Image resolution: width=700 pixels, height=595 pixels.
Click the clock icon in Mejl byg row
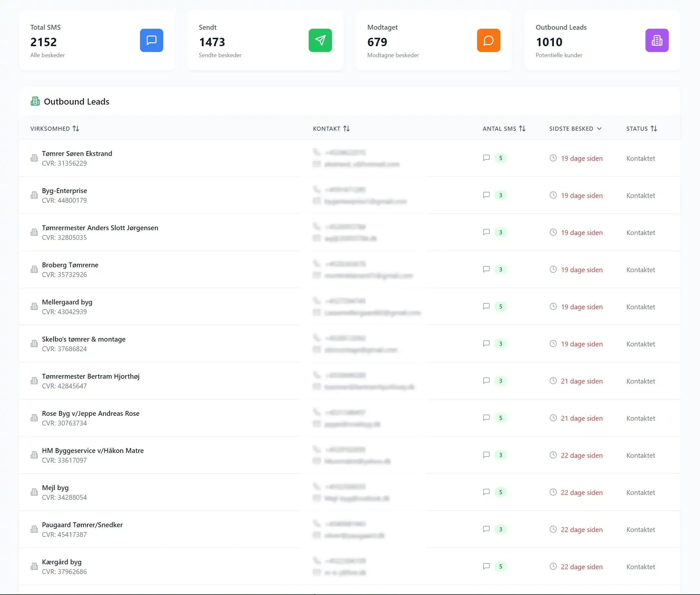pos(553,492)
